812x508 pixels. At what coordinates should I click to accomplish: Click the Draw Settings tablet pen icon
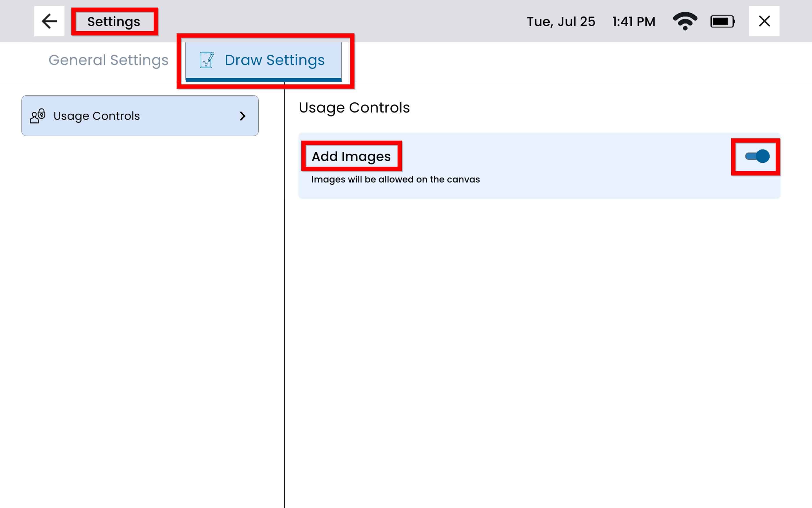[206, 60]
